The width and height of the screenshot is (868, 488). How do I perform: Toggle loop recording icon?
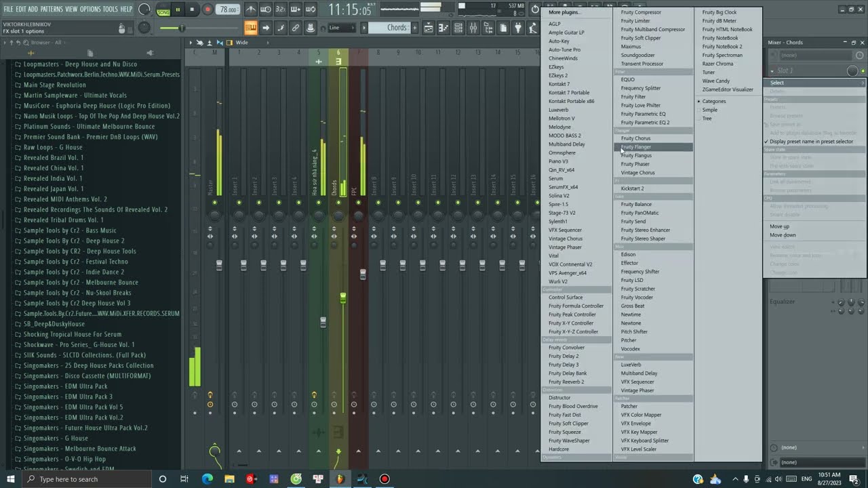(311, 9)
